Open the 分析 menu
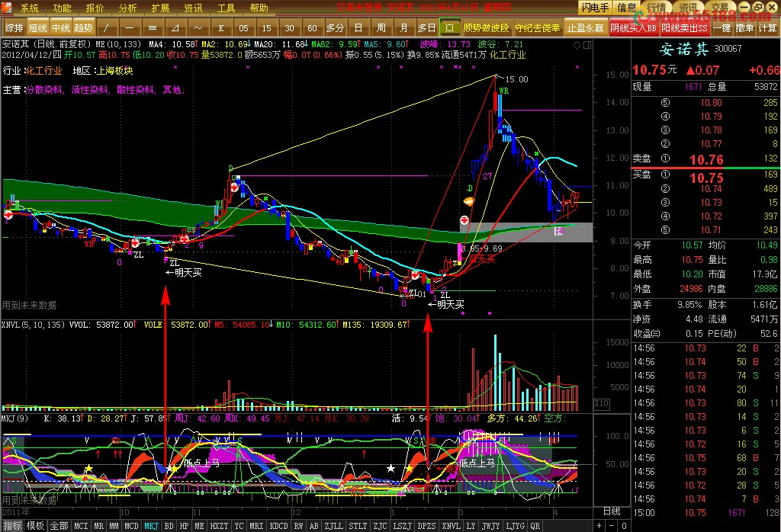Image resolution: width=781 pixels, height=532 pixels. click(x=127, y=8)
